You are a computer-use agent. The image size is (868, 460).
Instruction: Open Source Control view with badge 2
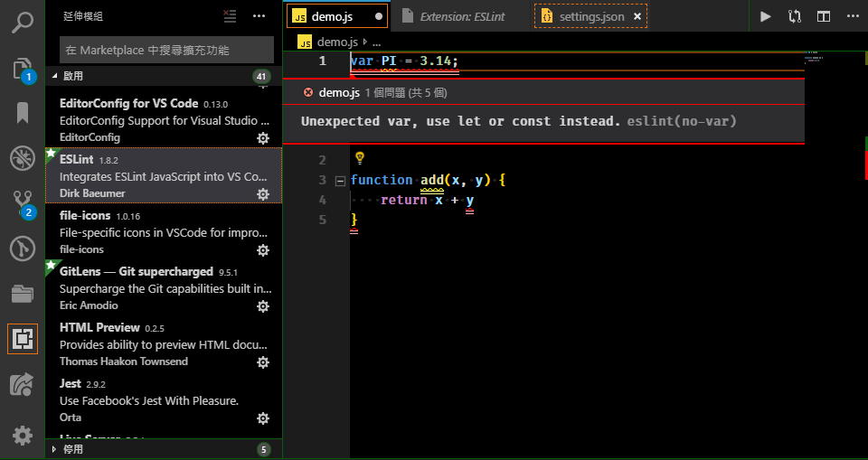click(22, 203)
